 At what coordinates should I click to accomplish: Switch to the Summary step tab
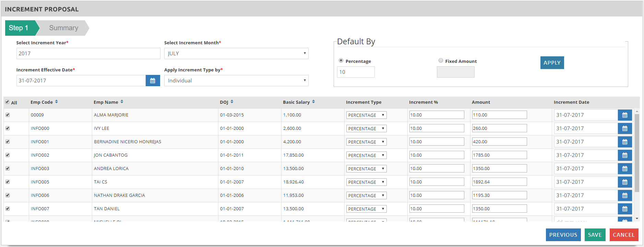[x=63, y=28]
